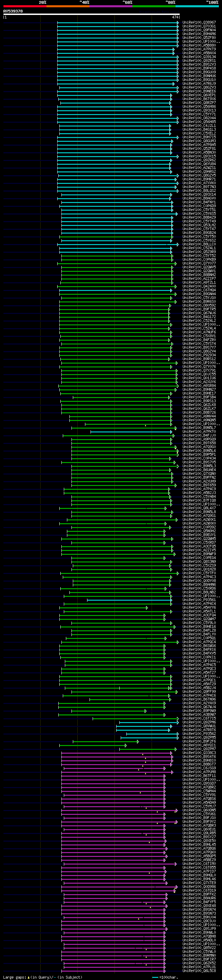Select hit label UniRef100_Q9C9J0
This screenshot has width=222, height=980.
point(199,921)
